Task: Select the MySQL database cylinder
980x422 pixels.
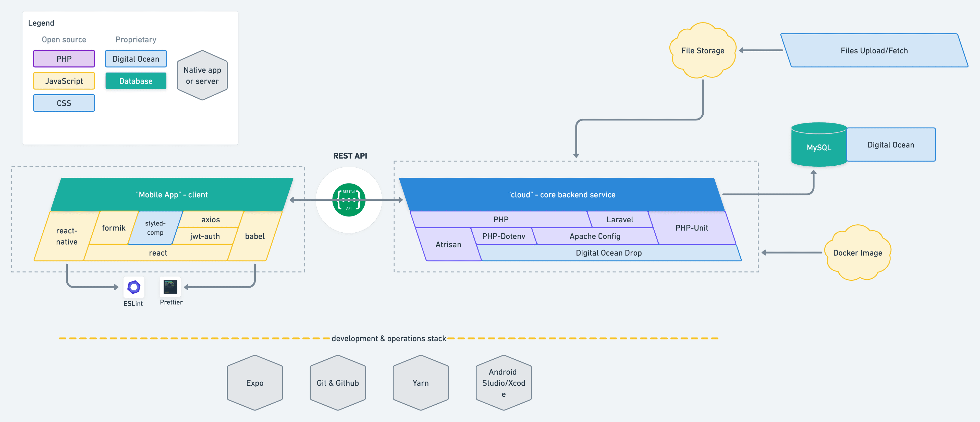Action: pos(819,147)
